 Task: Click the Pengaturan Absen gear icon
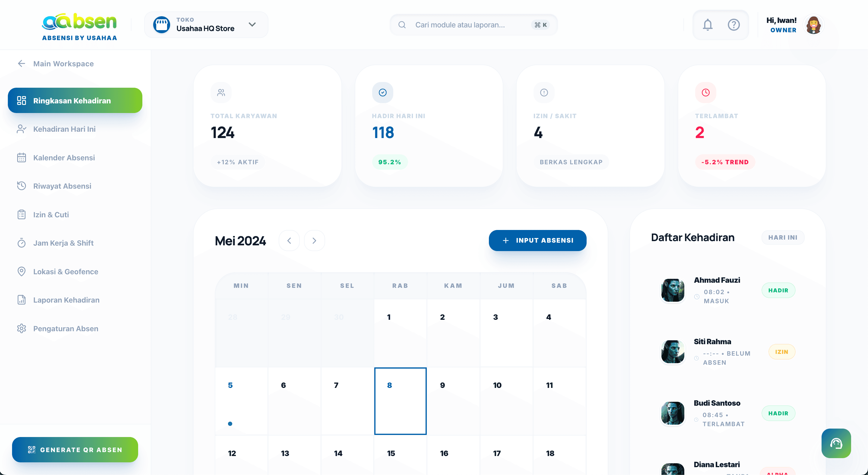point(22,328)
